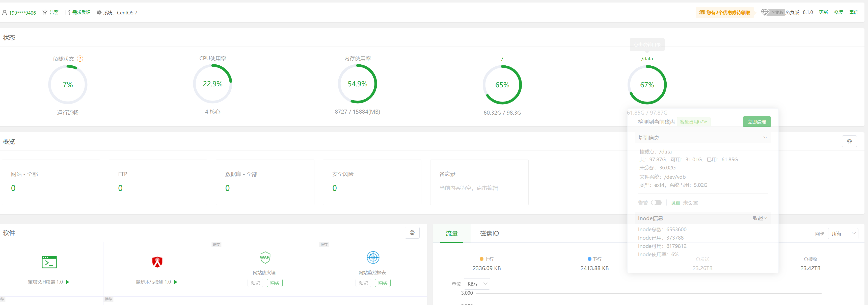Click the system gear icon before 系统
868x305 pixels.
pos(99,12)
